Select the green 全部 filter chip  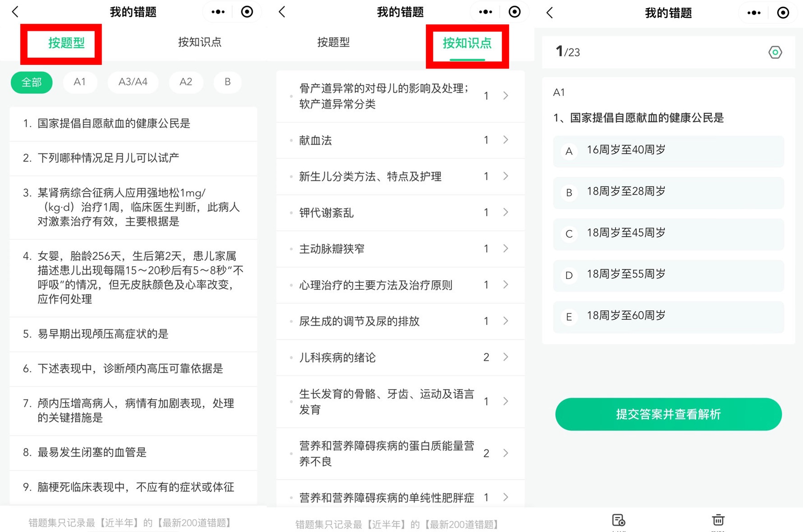coord(32,83)
